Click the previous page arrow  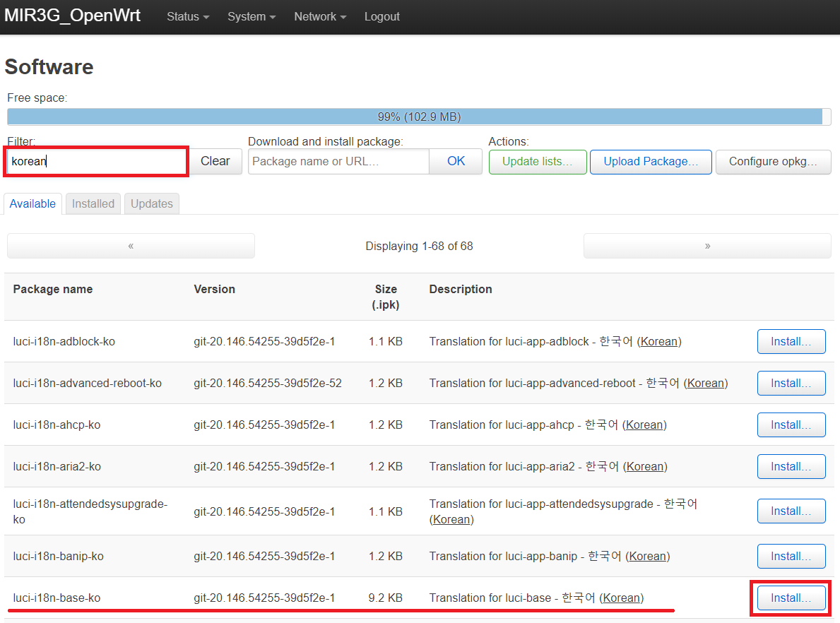(130, 245)
